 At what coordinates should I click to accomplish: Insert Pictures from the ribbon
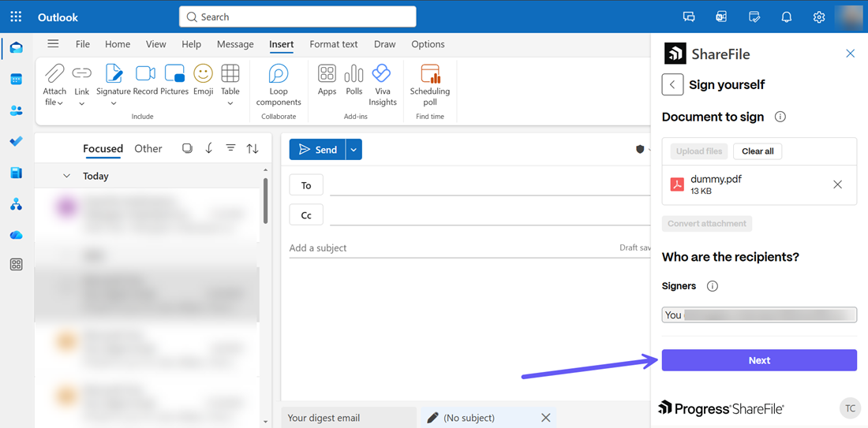pos(174,73)
